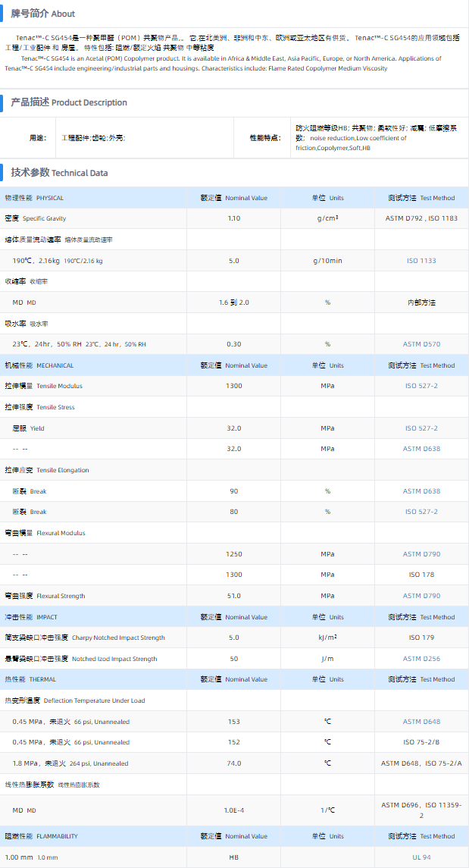Open ISO 527-2 link in Yield row

(x=421, y=428)
